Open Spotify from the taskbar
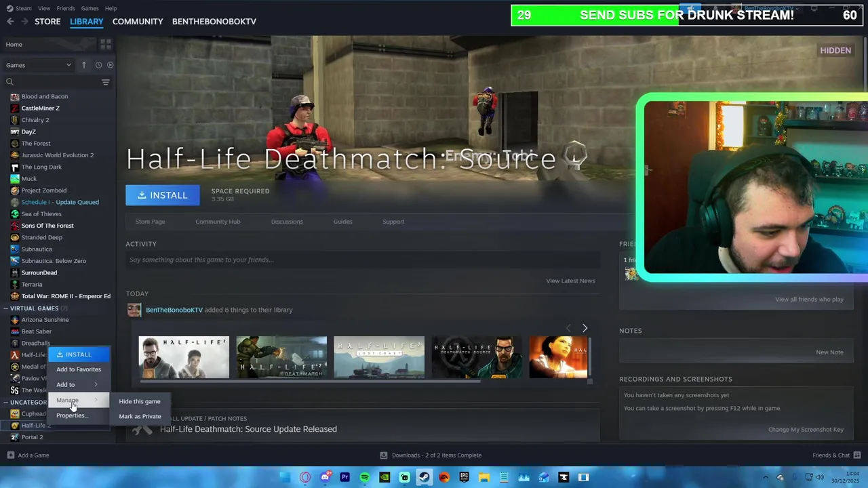The width and height of the screenshot is (868, 488). click(365, 477)
